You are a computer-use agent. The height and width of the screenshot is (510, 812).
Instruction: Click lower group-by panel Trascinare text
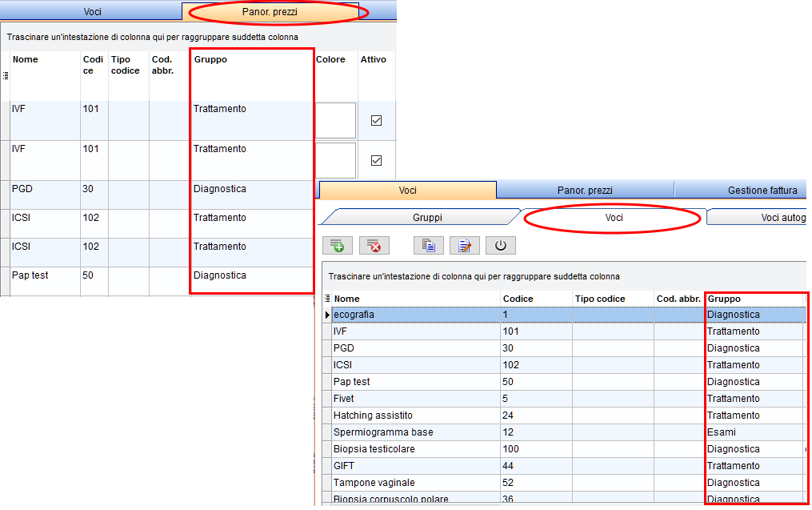click(x=474, y=277)
